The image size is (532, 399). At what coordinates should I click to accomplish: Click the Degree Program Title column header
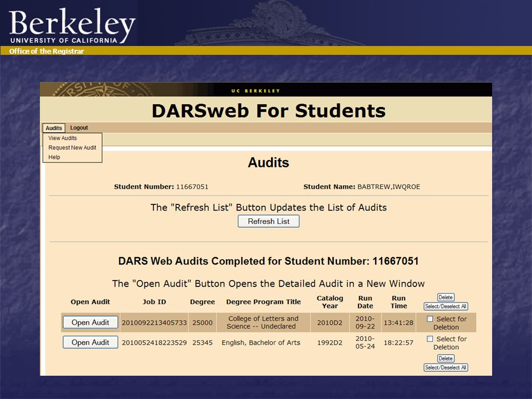click(x=263, y=302)
